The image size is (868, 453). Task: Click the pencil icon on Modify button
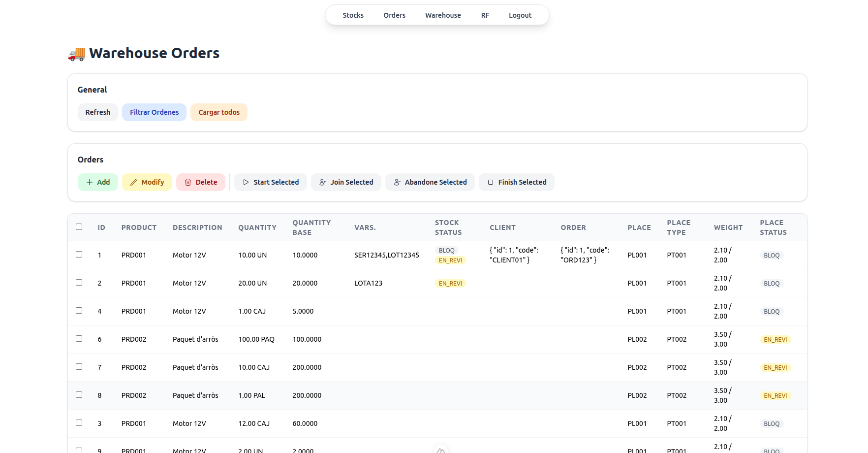click(134, 182)
